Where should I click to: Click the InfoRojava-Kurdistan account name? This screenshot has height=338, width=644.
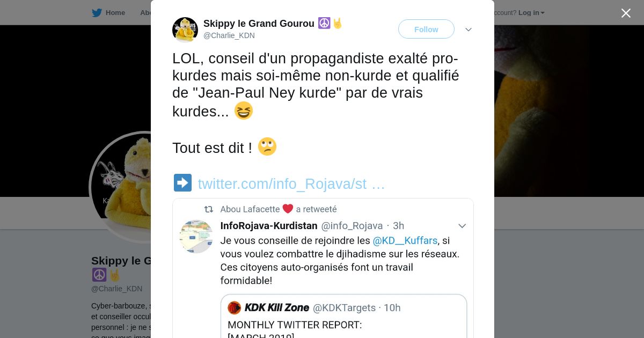(x=269, y=226)
